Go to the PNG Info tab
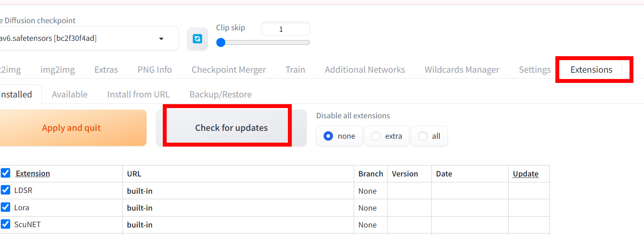This screenshot has height=235, width=644. click(x=155, y=70)
